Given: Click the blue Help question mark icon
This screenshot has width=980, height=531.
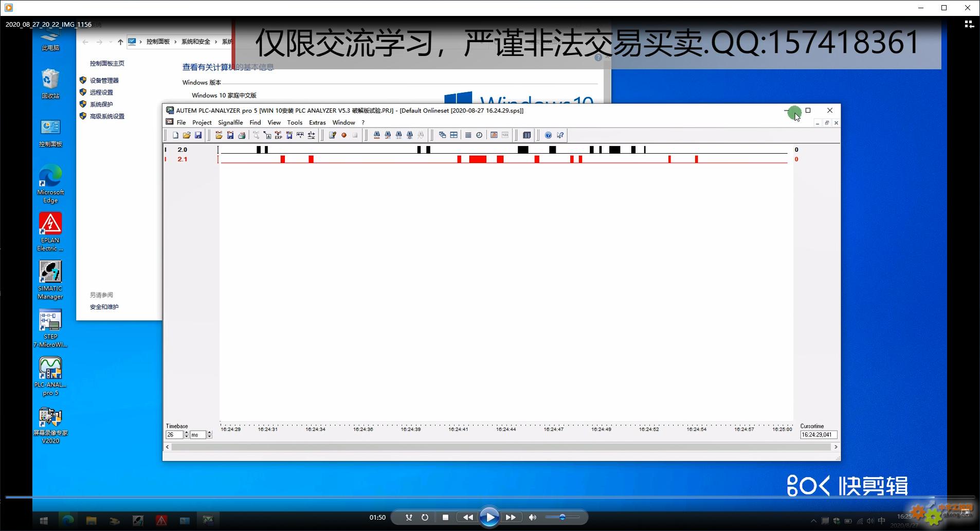Looking at the screenshot, I should 548,135.
